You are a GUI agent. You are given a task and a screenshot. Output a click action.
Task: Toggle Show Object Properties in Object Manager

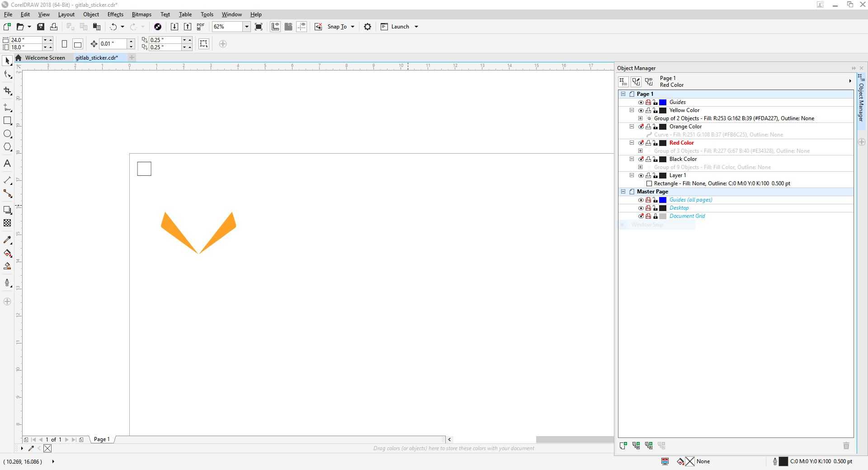(x=623, y=81)
